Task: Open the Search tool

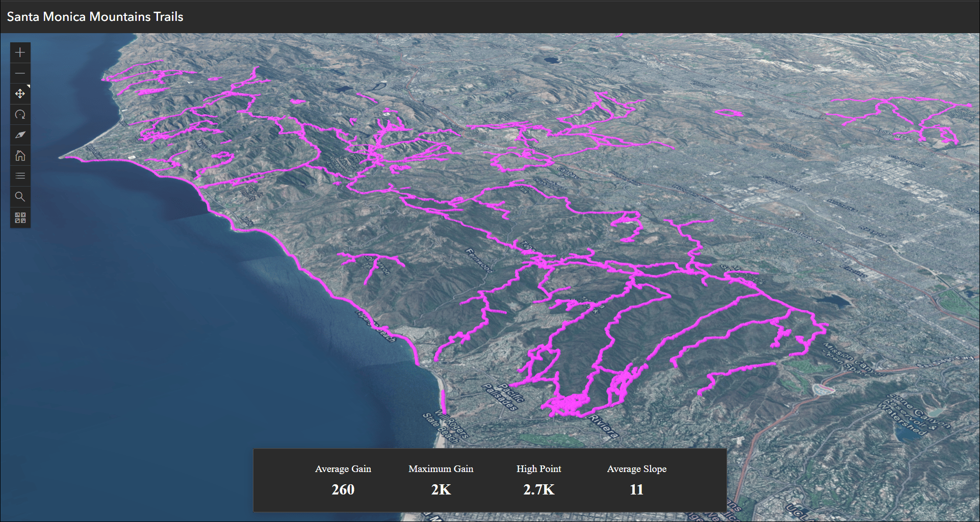Action: coord(20,197)
